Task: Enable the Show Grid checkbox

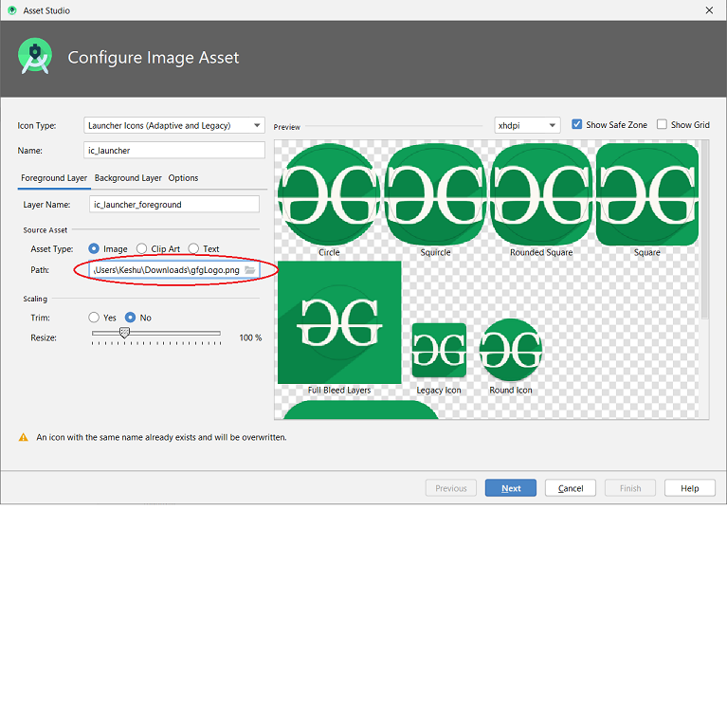Action: (x=662, y=124)
